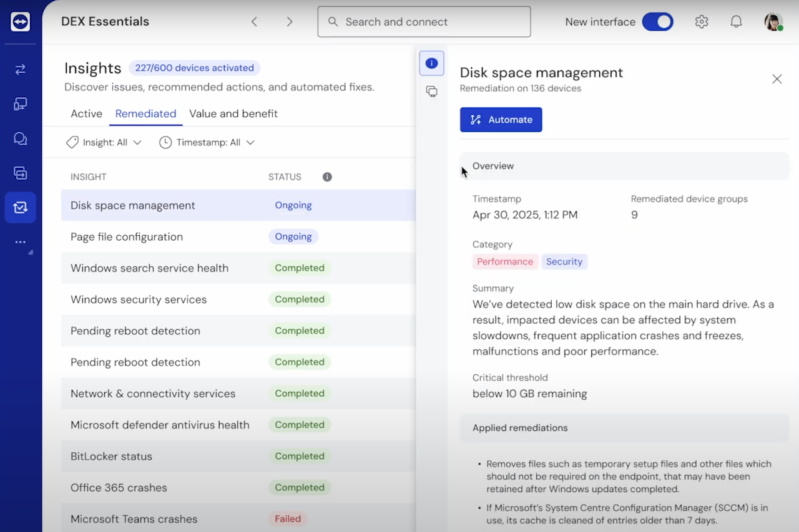This screenshot has height=532, width=799.
Task: Click the Automate button
Action: pos(501,120)
